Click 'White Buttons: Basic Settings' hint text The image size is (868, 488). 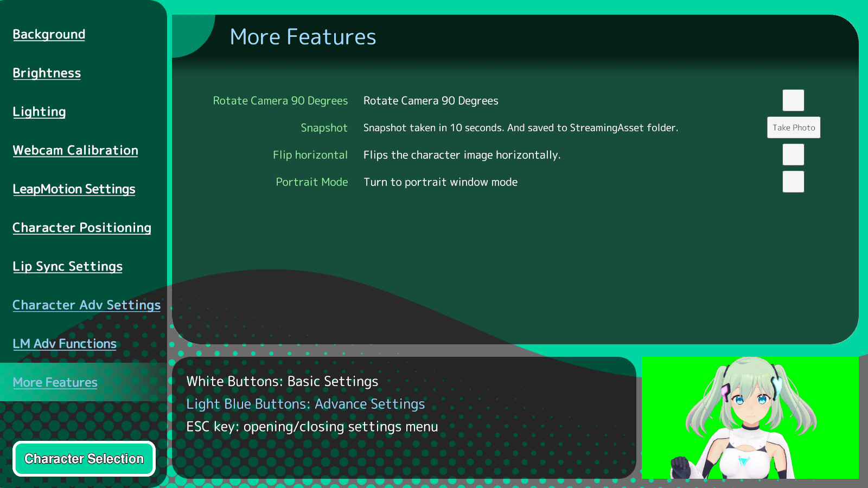[282, 381]
